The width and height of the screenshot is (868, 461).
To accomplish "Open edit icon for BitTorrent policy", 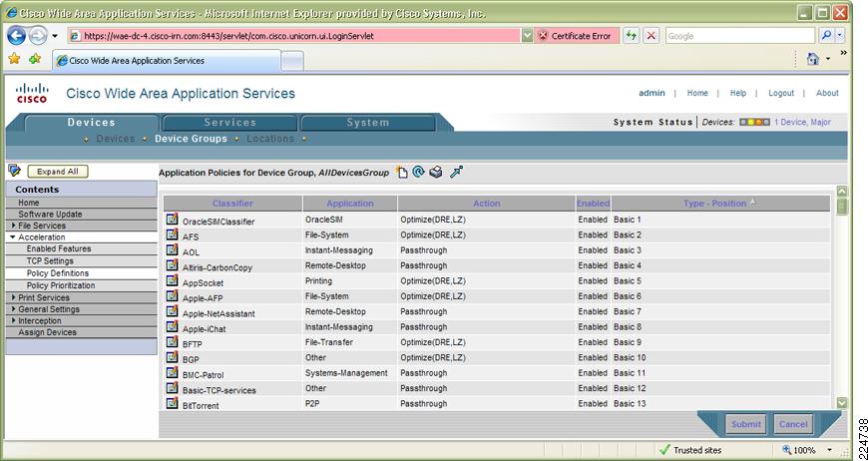I will tap(173, 404).
